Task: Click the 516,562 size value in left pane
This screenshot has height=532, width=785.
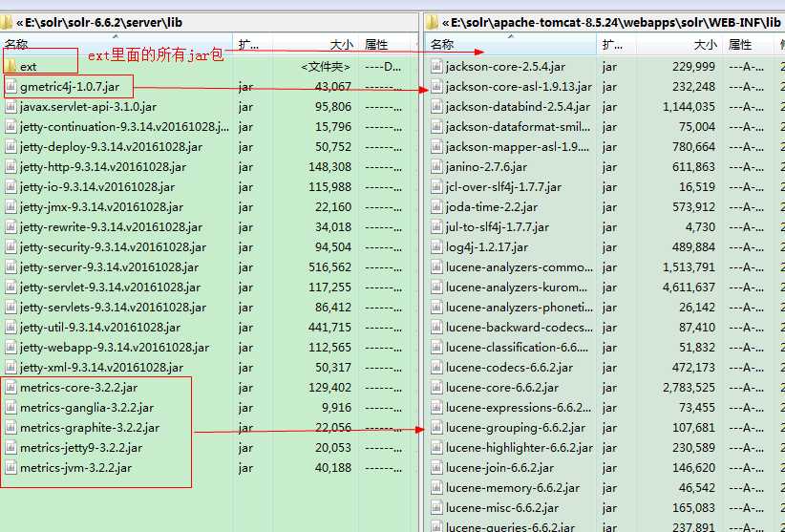Action: 329,266
